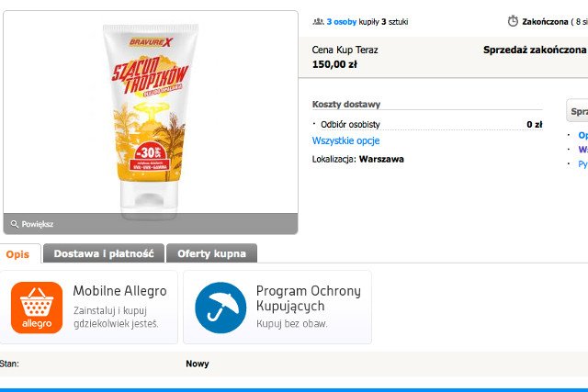Click Kupuj bez obaw text
Screen dimensions: 588x392
(x=291, y=324)
